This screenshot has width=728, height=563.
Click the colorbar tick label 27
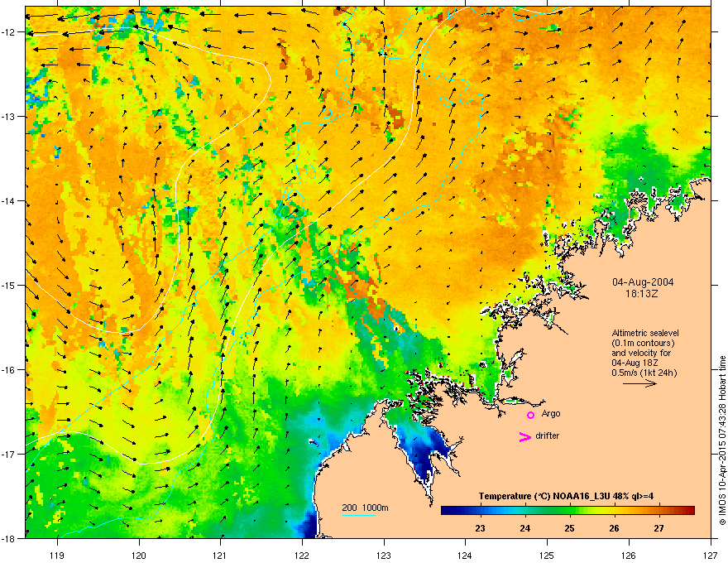click(659, 528)
